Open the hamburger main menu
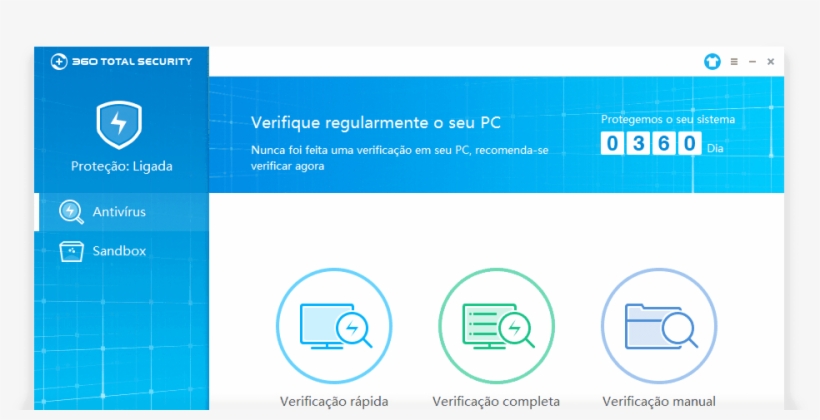Image resolution: width=820 pixels, height=420 pixels. 734,62
